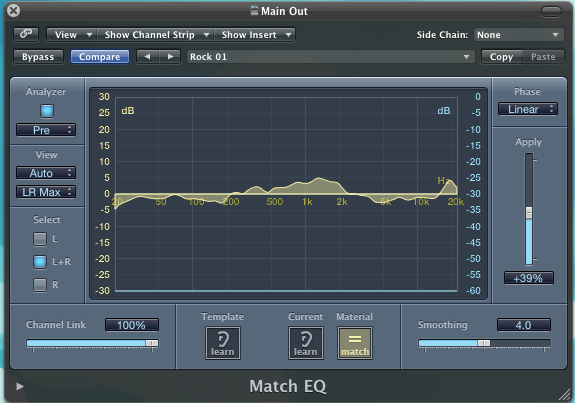Select previous preset with left arrow
Image resolution: width=575 pixels, height=403 pixels.
[x=147, y=57]
